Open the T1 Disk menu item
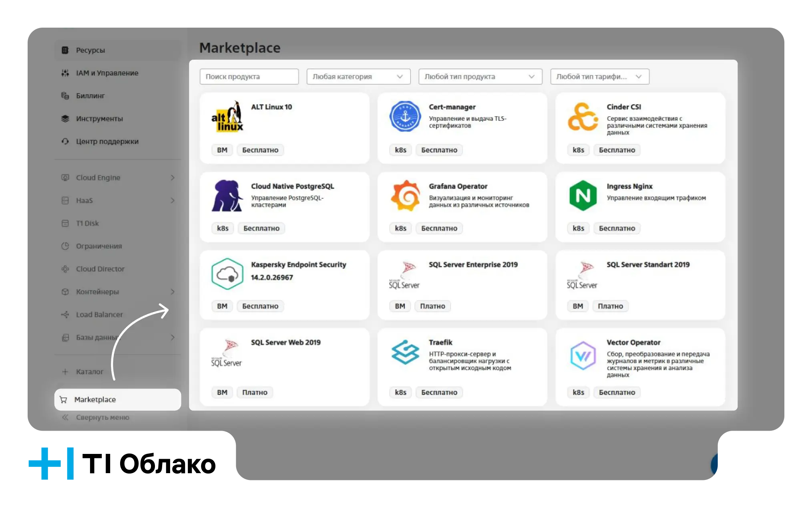The image size is (812, 508). click(117, 223)
